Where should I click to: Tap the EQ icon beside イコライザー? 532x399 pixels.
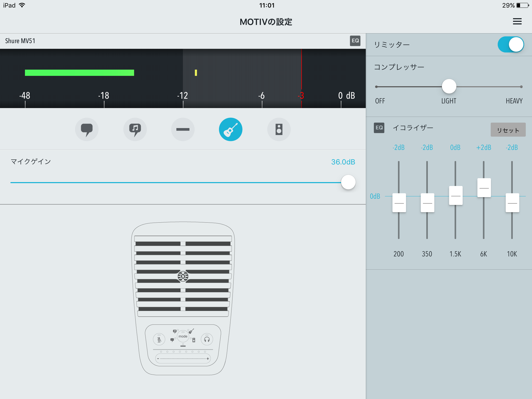tap(379, 128)
